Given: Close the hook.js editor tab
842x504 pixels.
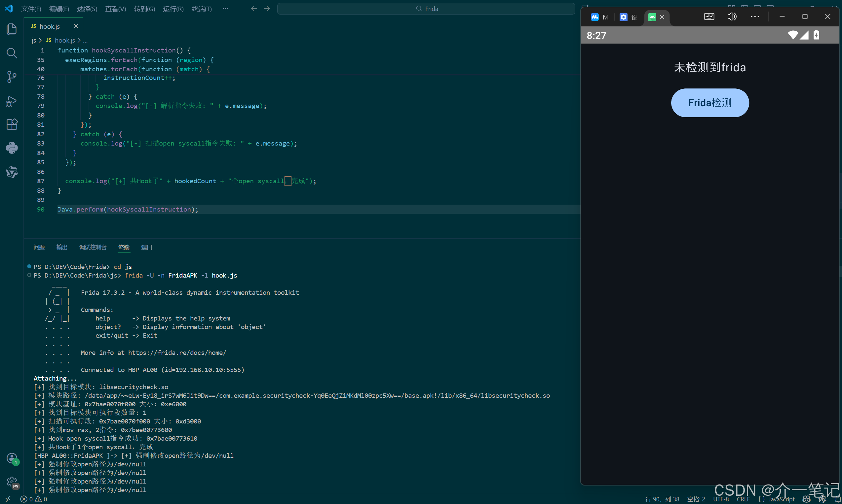Looking at the screenshot, I should tap(76, 26).
